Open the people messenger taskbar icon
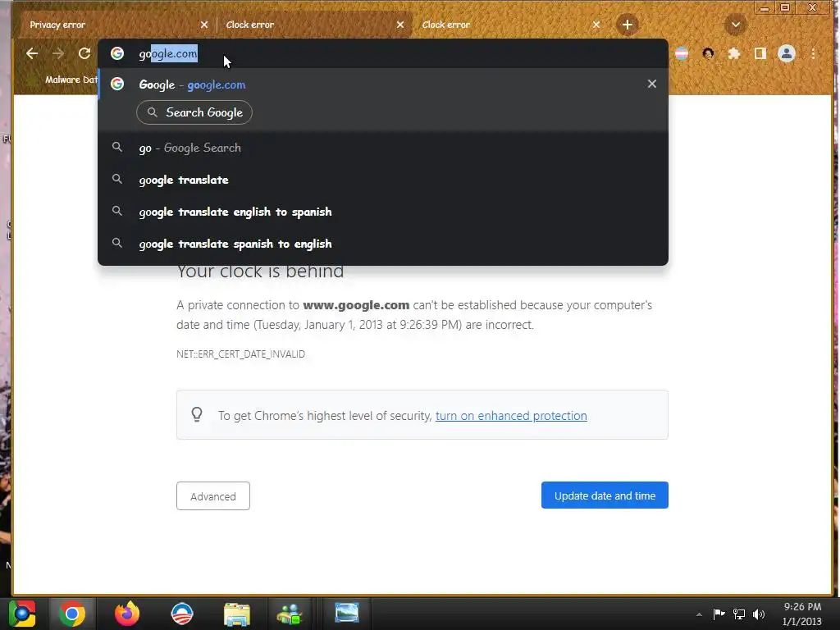The height and width of the screenshot is (630, 840). 290,614
